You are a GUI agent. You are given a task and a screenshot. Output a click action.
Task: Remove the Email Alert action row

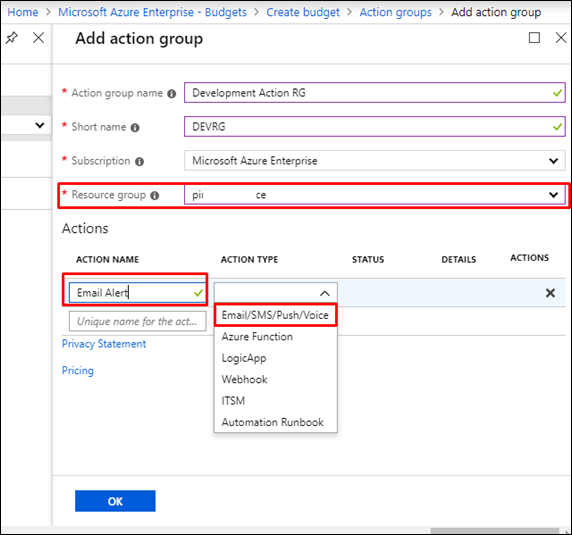550,292
